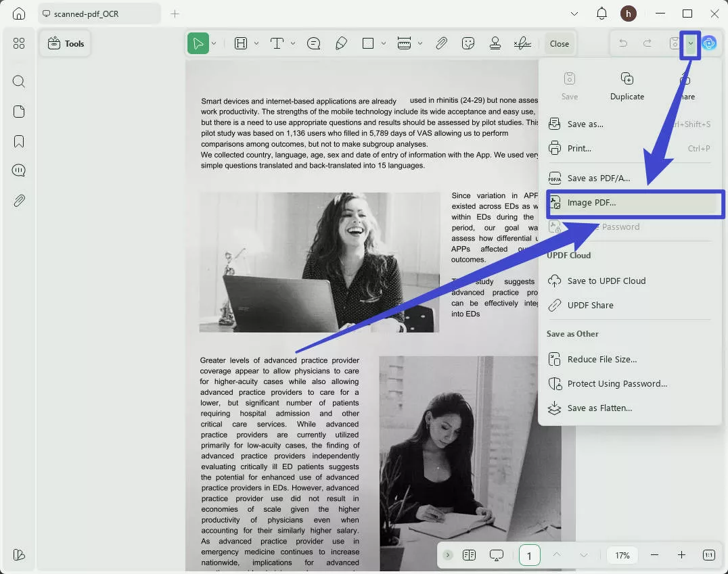The image size is (728, 574).
Task: Select the comment note tool
Action: 314,43
